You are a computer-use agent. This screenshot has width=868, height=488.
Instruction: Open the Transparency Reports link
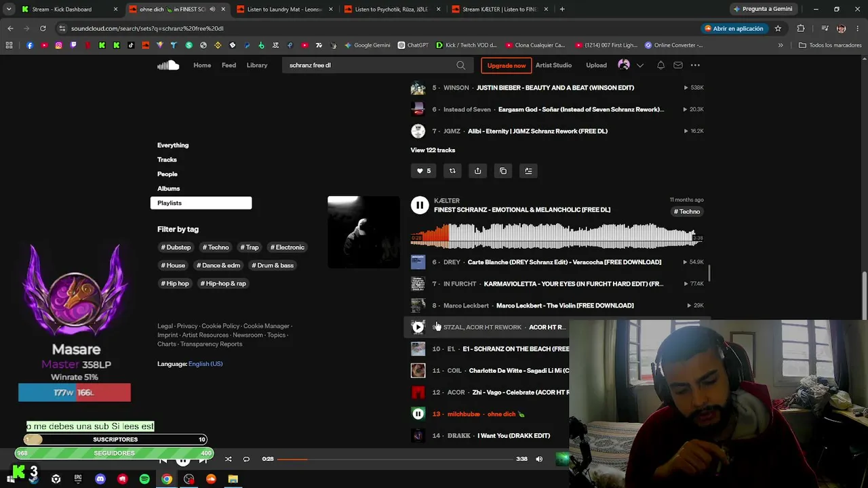tap(211, 344)
